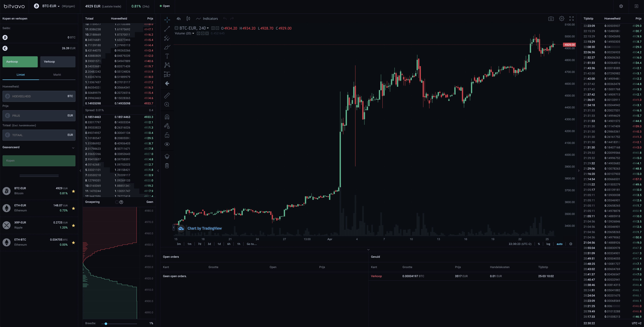Toggle BTC-EUR series visibility eye
Screen dimensions: 644x327
(213, 28)
